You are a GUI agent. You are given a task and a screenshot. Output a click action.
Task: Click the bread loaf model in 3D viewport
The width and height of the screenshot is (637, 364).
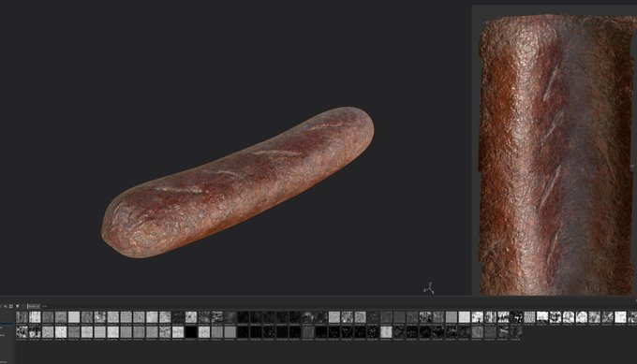(238, 182)
